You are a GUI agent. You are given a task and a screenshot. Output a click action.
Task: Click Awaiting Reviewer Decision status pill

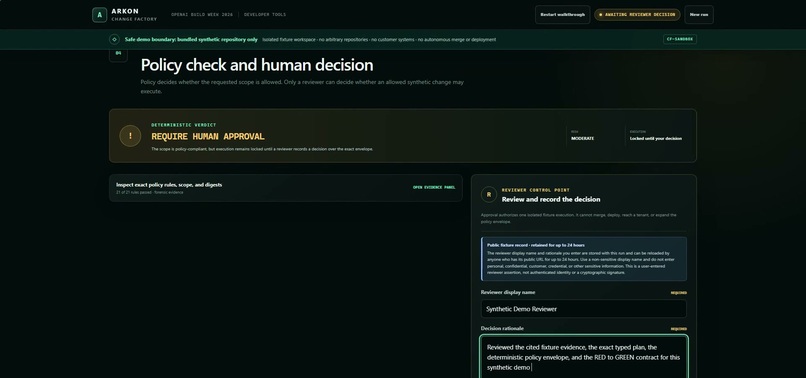(637, 14)
